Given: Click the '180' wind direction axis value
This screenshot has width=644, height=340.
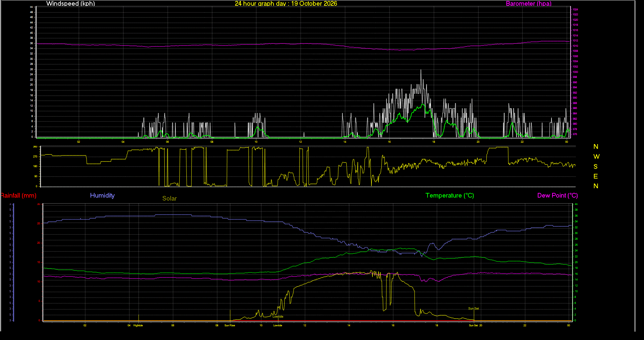Looking at the screenshot, I should point(35,166).
